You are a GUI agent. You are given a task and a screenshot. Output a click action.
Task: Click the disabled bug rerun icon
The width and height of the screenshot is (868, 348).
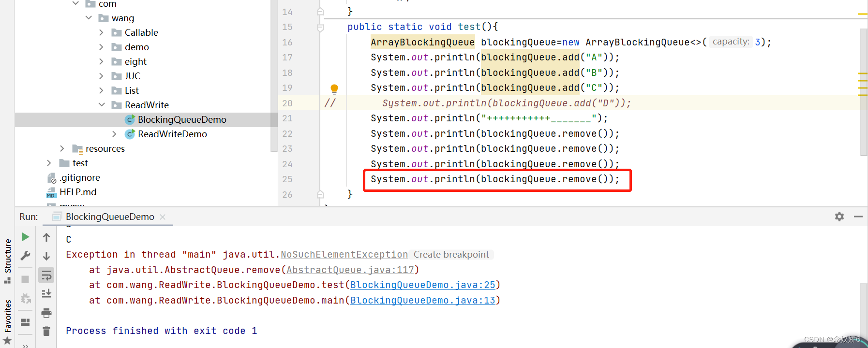(26, 298)
